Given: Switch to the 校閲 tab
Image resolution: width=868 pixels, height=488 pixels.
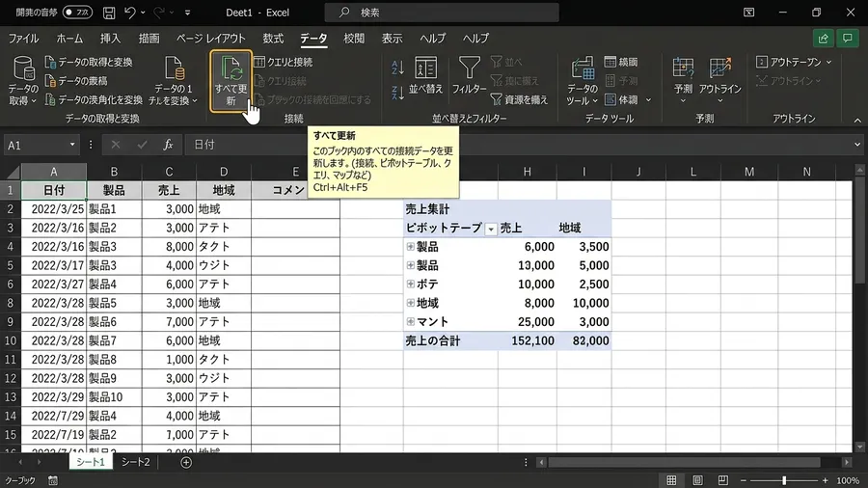Looking at the screenshot, I should (x=354, y=39).
